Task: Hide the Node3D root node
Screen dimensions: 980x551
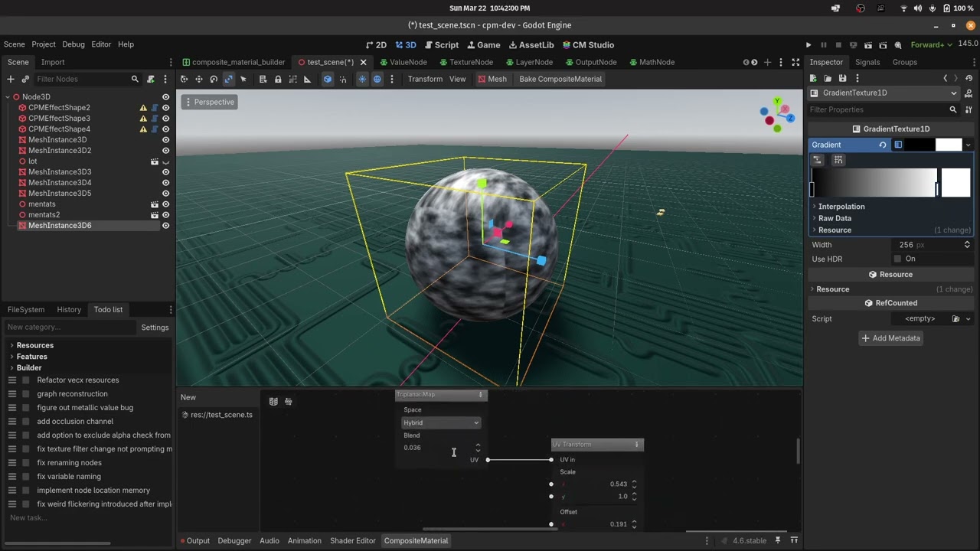Action: tap(165, 97)
